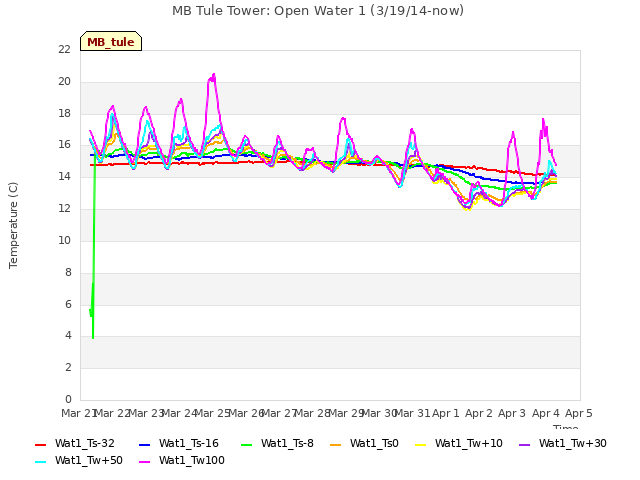Select the Wat1_Tw100 legend label
Viewport: 640px width, 480px height.
(192, 461)
